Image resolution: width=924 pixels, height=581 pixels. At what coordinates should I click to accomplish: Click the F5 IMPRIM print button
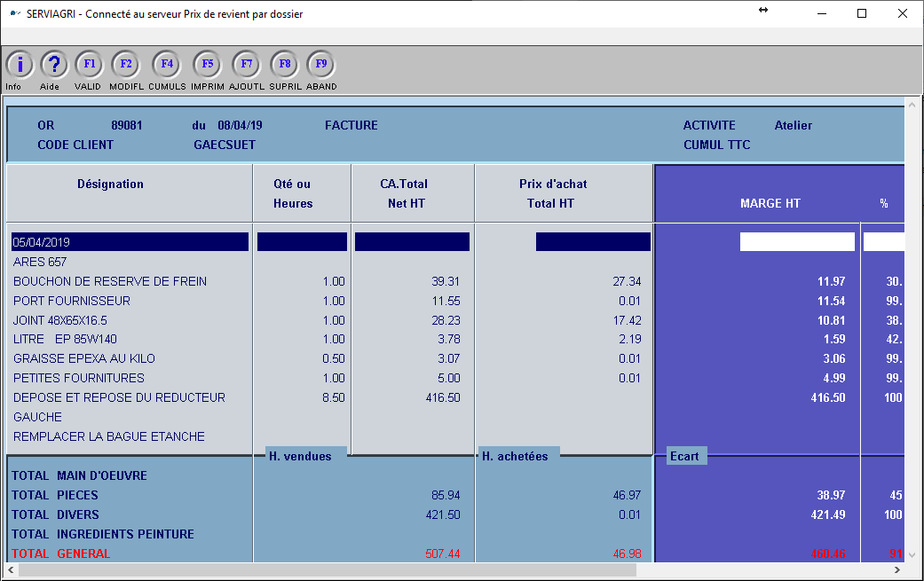pos(208,64)
